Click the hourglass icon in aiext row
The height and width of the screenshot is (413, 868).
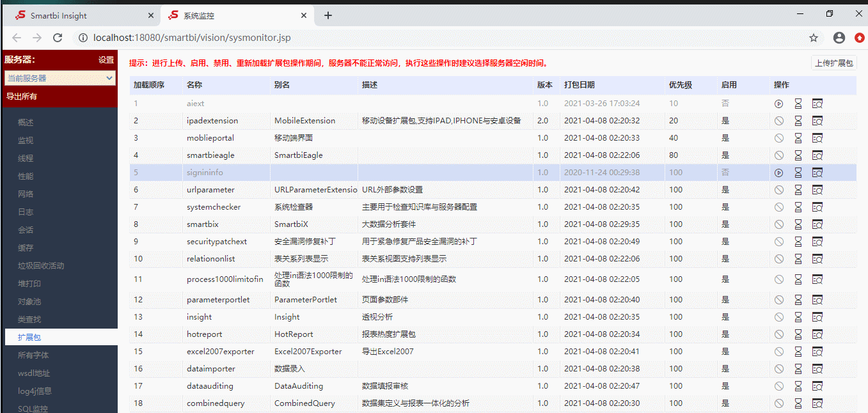(x=798, y=103)
